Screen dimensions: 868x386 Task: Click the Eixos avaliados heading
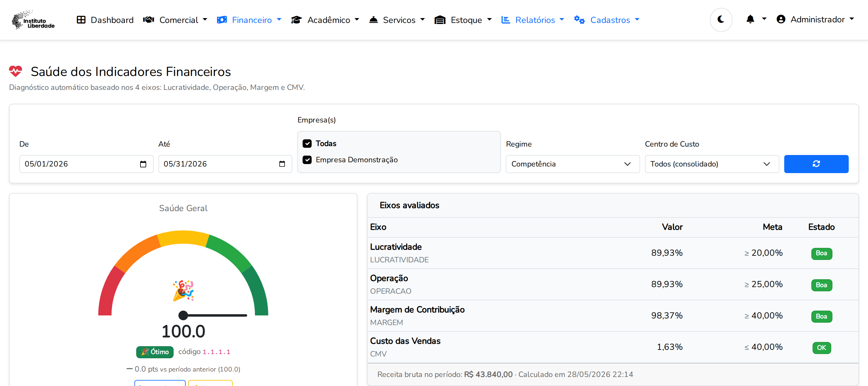point(409,205)
